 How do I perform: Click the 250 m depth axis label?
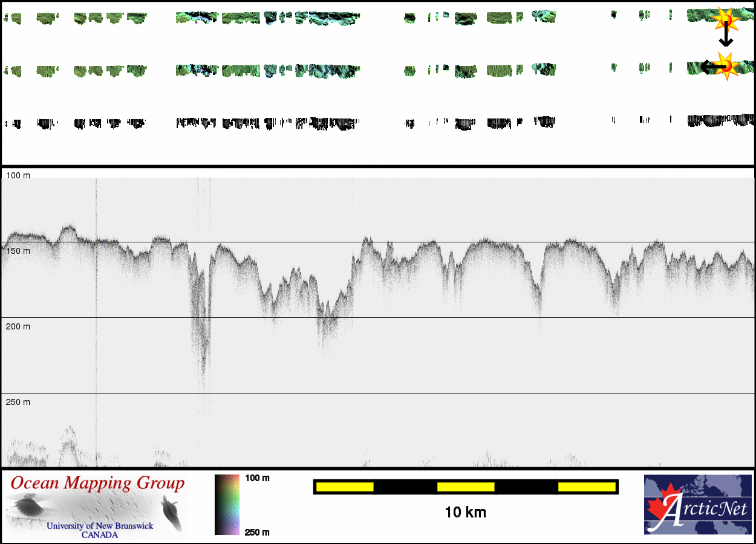[x=18, y=402]
